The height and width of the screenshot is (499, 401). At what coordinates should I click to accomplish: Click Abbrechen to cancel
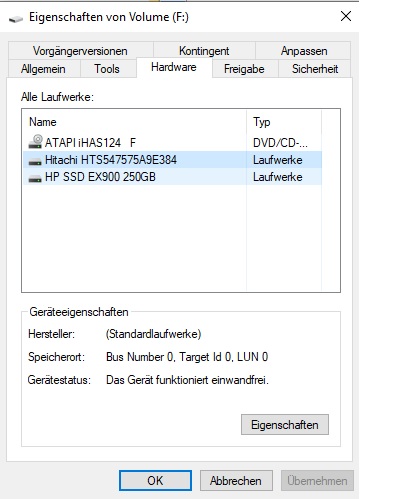tap(236, 481)
